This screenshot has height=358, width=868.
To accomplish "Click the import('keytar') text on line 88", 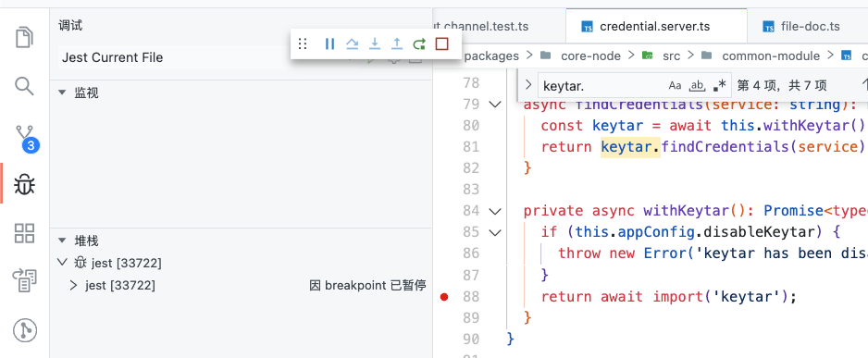I will (721, 297).
